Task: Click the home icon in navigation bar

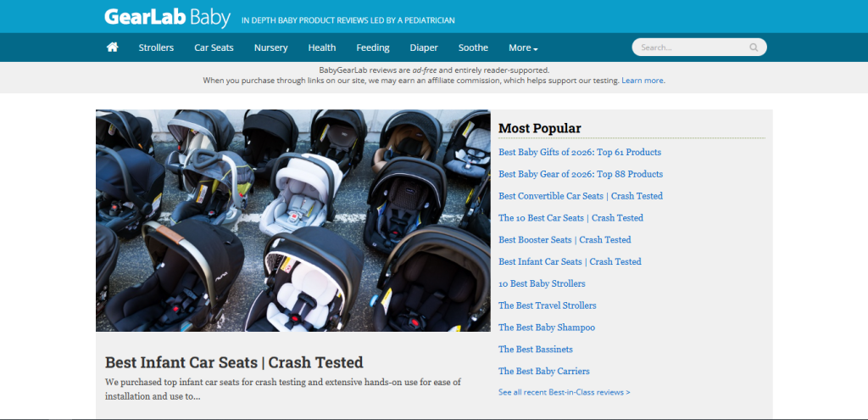Action: (x=112, y=48)
